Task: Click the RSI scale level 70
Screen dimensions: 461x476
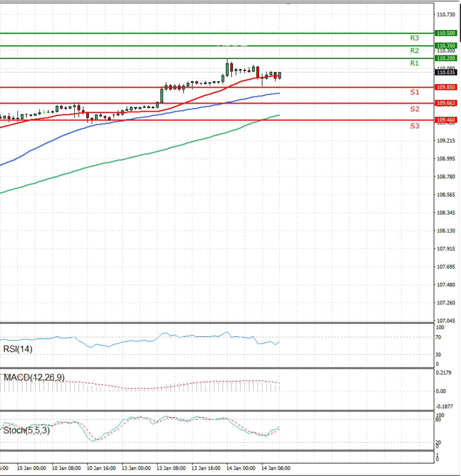Action: pos(438,337)
